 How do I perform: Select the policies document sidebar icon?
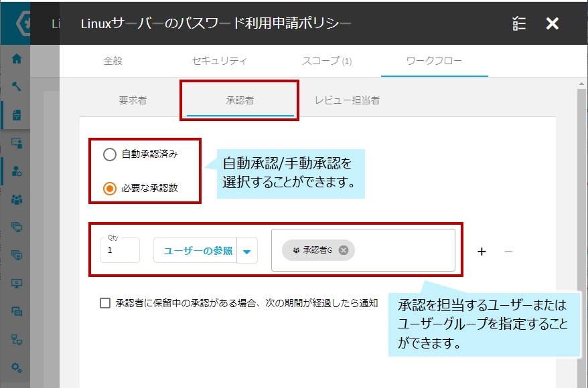click(17, 115)
